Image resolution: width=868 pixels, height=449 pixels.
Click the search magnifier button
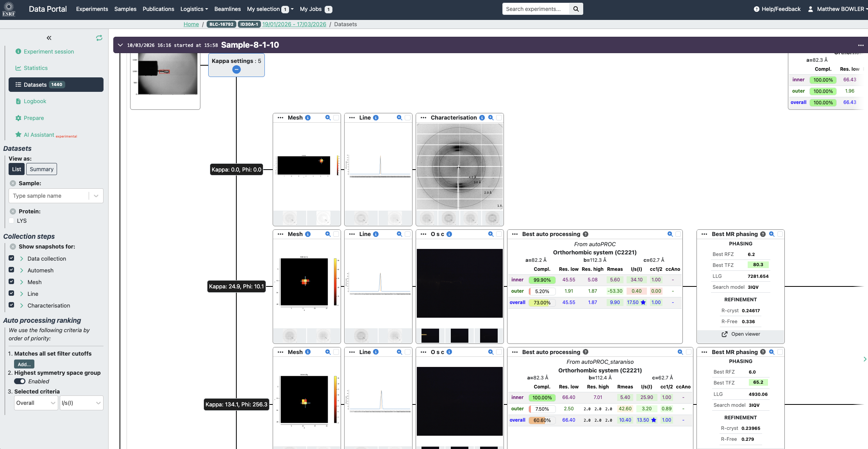(576, 9)
